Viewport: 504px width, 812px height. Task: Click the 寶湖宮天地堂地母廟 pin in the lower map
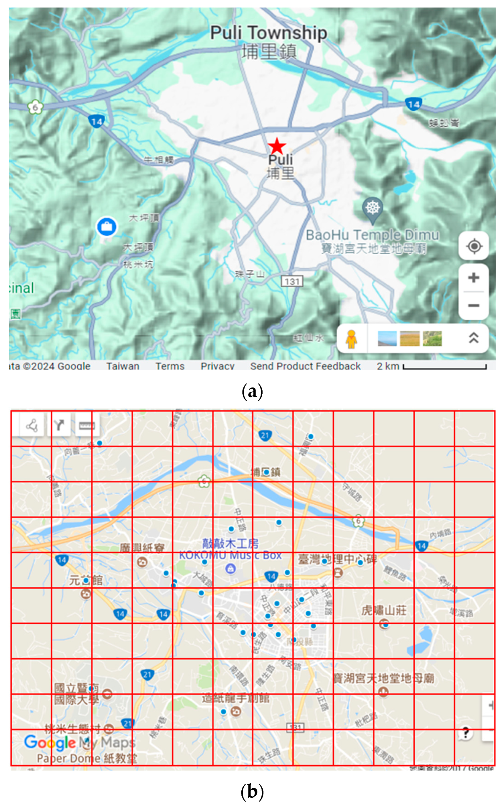[383, 693]
